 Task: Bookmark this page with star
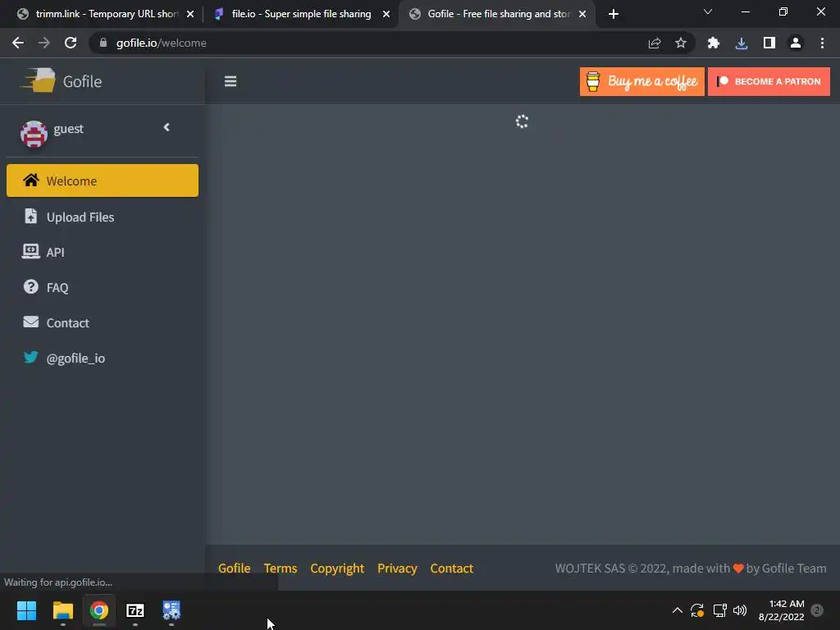pyautogui.click(x=680, y=43)
